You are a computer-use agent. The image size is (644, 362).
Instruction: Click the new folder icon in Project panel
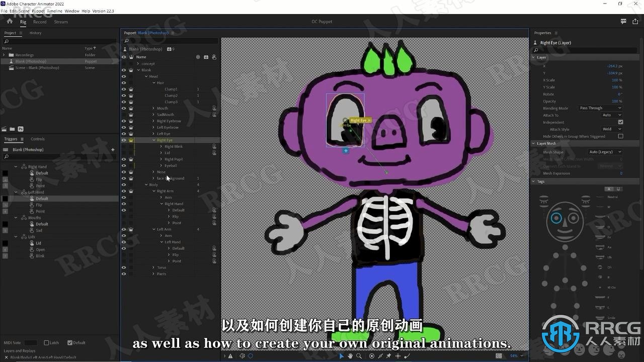[12, 129]
